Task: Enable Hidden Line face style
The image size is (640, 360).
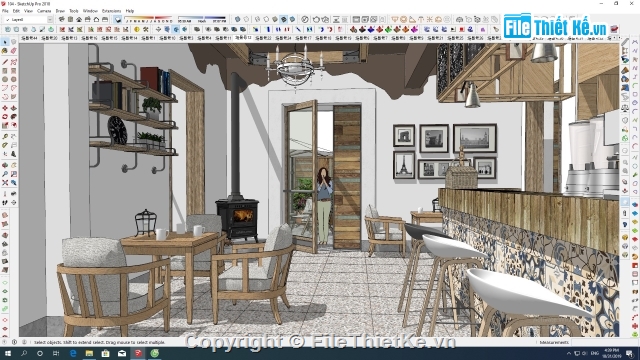Action: pos(266,19)
